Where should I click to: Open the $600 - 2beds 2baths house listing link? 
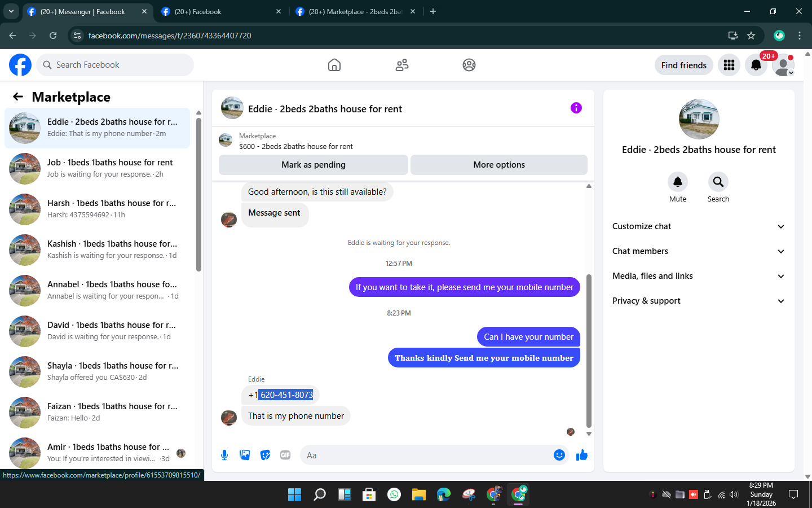[x=295, y=146]
